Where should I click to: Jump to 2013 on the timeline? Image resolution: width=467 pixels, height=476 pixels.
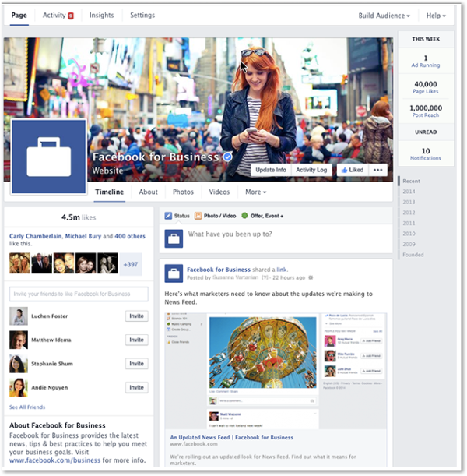tap(409, 203)
